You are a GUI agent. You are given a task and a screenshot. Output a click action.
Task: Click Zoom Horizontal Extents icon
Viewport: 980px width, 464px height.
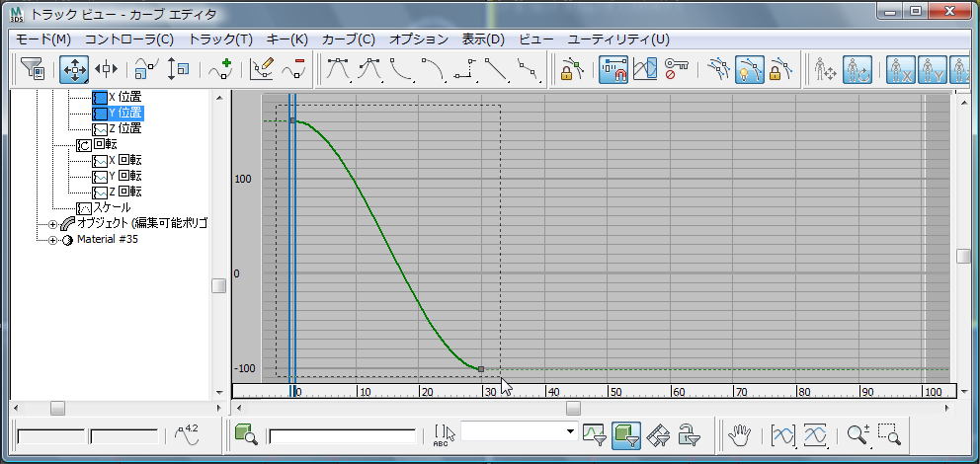point(783,434)
